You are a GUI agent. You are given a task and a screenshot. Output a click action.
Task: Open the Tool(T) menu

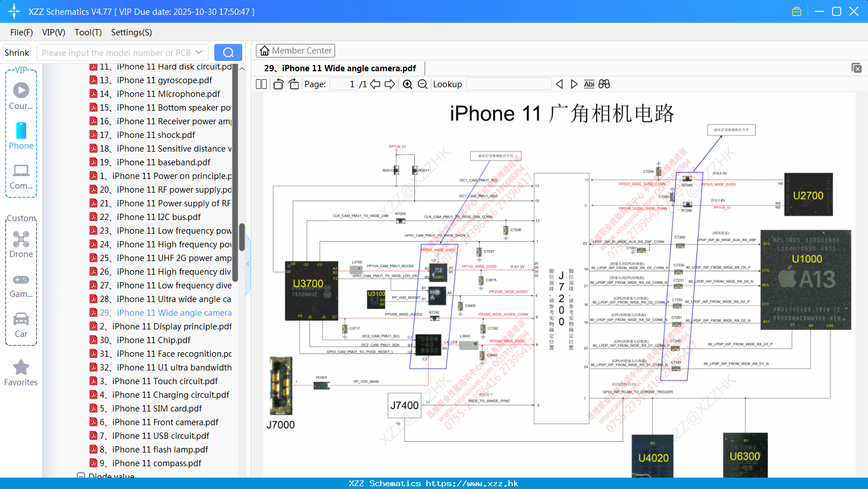pos(88,32)
